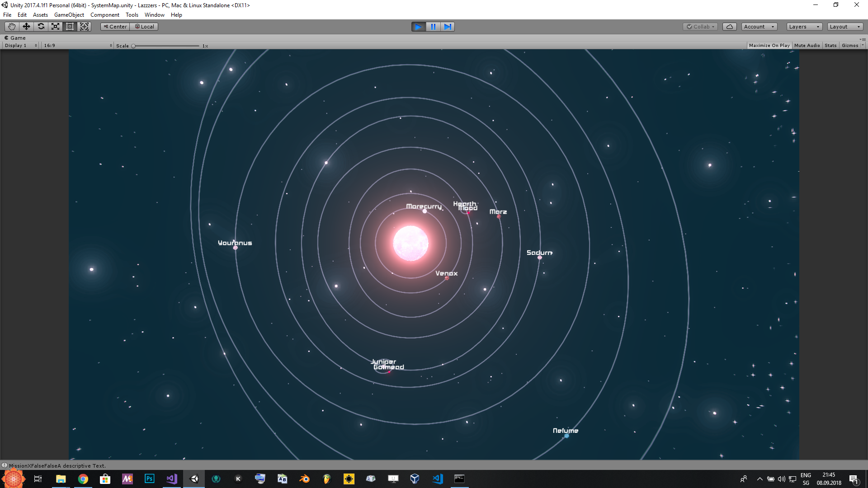Click the Play button
The image size is (868, 488).
pos(418,27)
